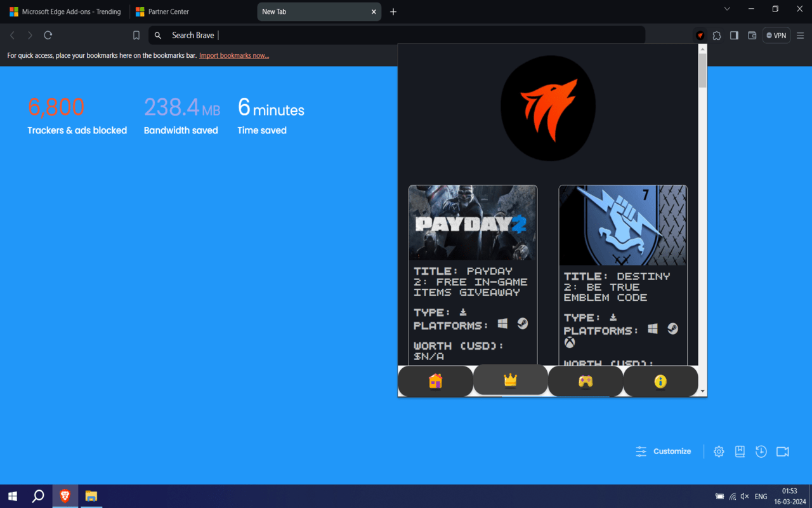Image resolution: width=812 pixels, height=508 pixels.
Task: Focus the Search Brave address bar
Action: (396, 36)
